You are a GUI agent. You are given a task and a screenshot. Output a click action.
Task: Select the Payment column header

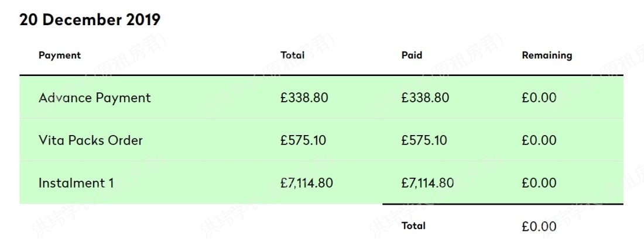[x=60, y=55]
